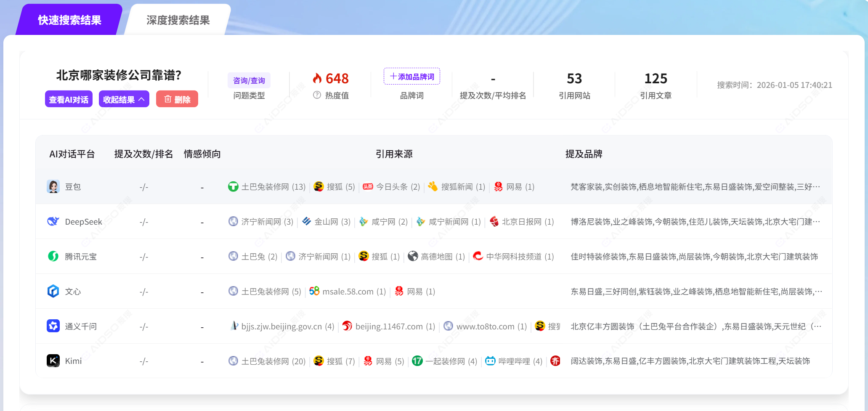The height and width of the screenshot is (411, 868).
Task: Click the 搜狐 icon in 通义千问 row
Action: click(540, 326)
